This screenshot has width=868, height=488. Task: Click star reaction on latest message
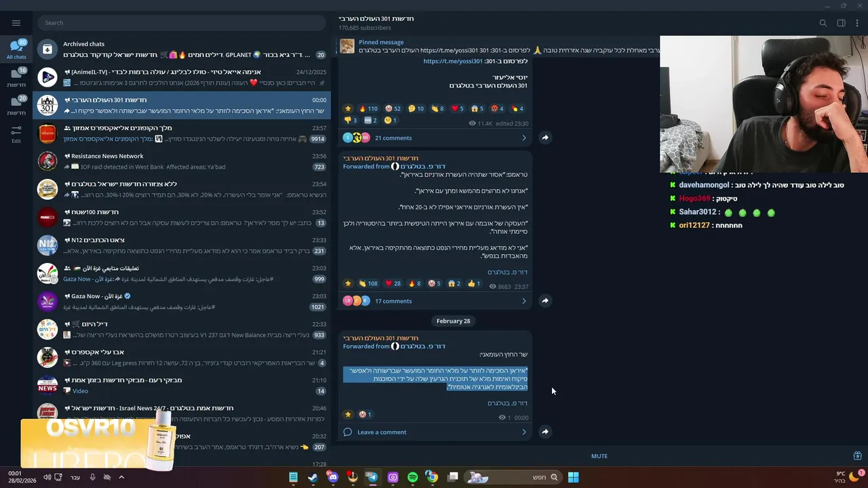[349, 414]
